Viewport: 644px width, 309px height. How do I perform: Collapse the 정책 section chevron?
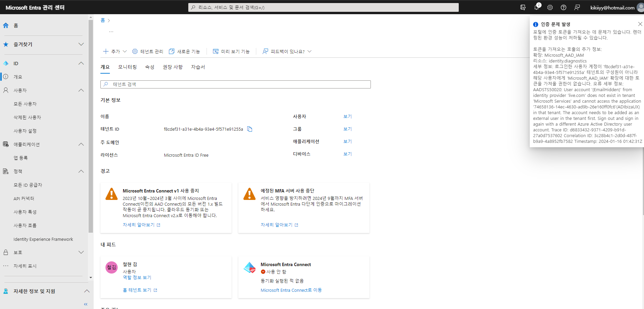click(81, 171)
